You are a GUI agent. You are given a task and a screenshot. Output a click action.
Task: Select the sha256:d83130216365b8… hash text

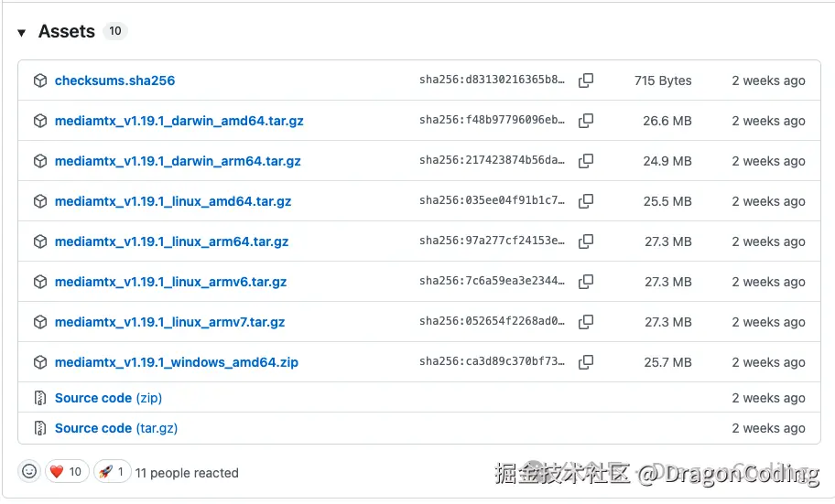point(492,80)
